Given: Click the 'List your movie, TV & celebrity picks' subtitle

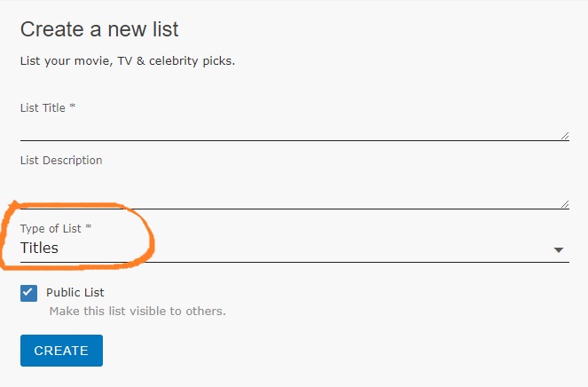Looking at the screenshot, I should click(128, 62).
